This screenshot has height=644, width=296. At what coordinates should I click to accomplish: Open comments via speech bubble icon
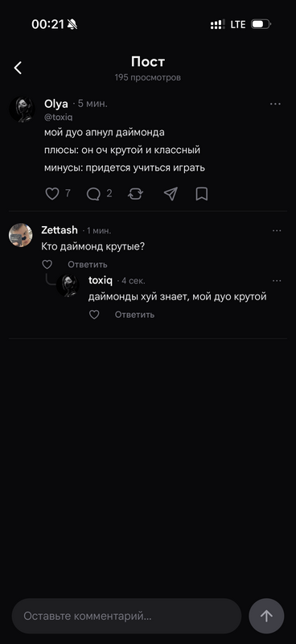coord(93,194)
